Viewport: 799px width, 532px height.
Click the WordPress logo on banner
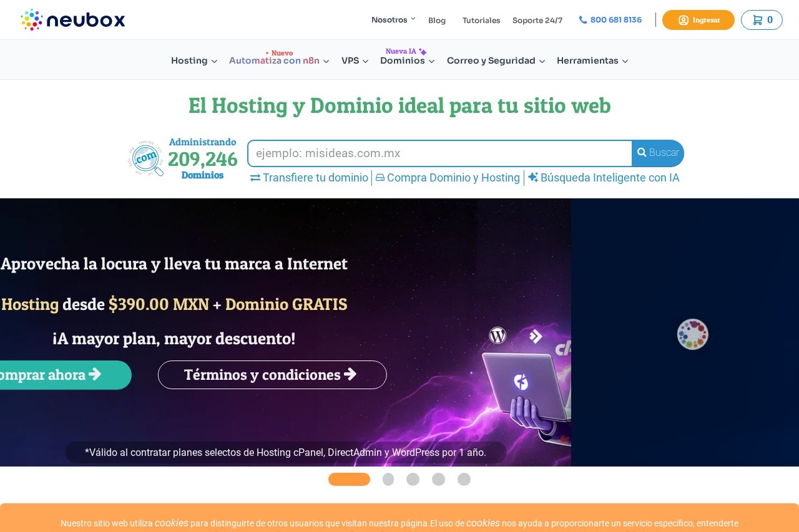tap(498, 336)
